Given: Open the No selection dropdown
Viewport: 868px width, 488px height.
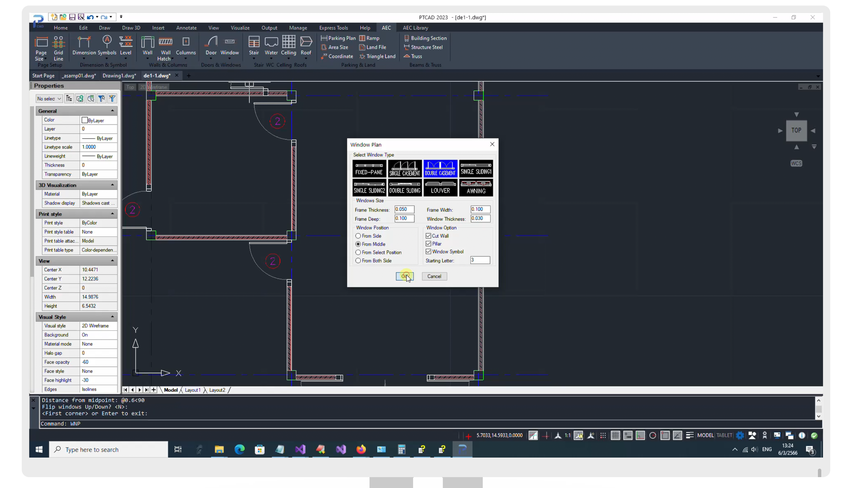Looking at the screenshot, I should [x=49, y=98].
